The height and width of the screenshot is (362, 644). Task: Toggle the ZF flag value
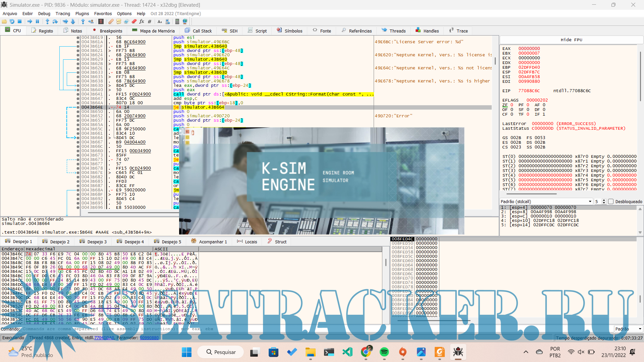pos(512,105)
